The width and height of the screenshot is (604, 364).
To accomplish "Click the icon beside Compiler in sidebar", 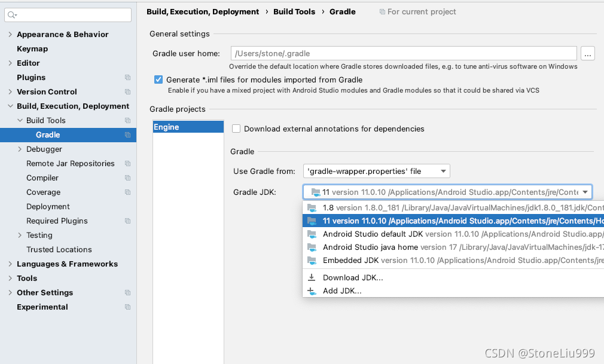I will click(126, 178).
